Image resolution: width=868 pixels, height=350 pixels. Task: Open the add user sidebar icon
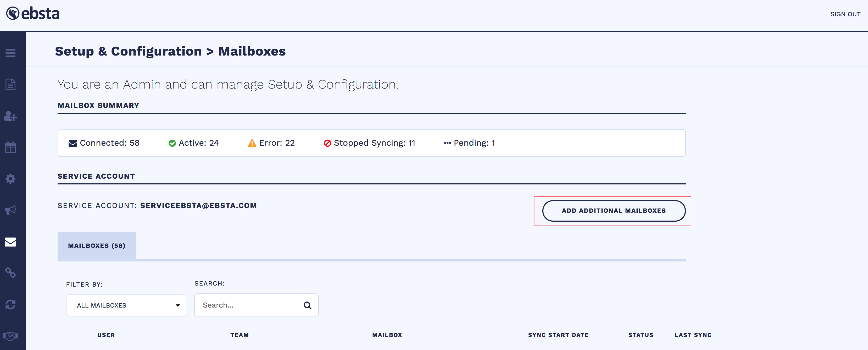10,116
